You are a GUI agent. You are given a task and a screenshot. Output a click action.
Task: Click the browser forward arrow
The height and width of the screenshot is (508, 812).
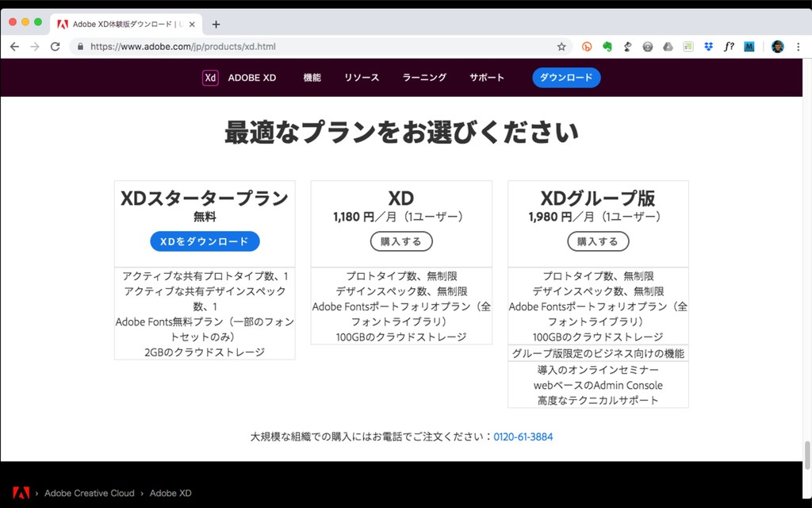tap(35, 47)
